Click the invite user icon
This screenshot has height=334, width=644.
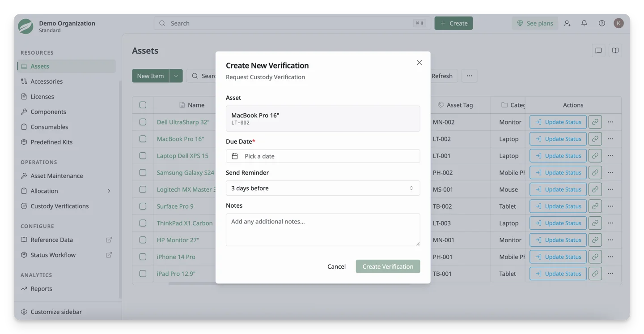pyautogui.click(x=567, y=23)
